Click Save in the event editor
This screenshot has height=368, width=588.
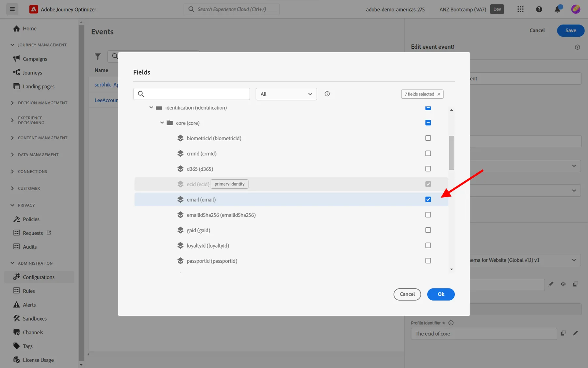coord(570,30)
